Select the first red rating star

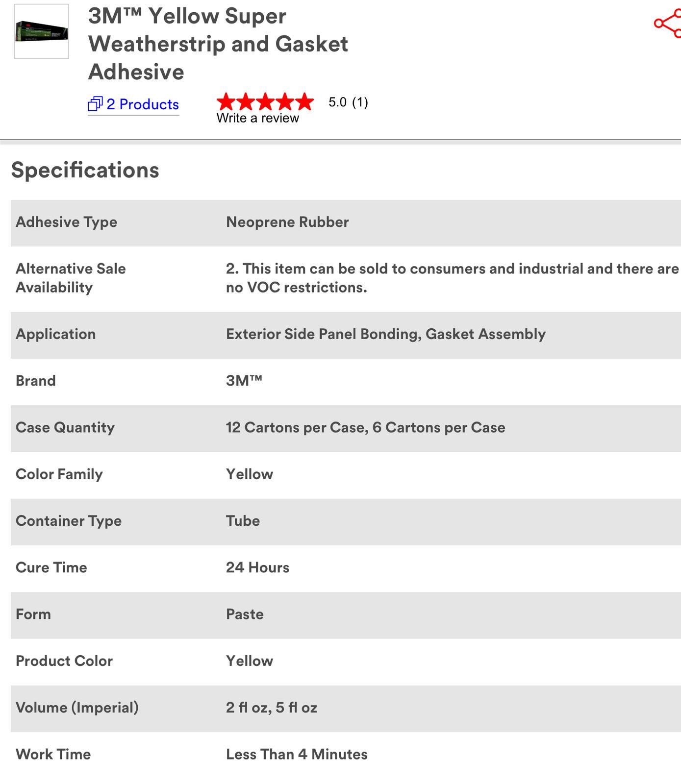226,101
